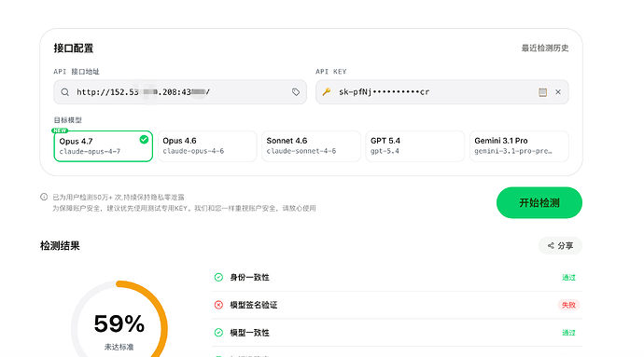Select the Opus 4.6 target model
Screen dimensions: 644x357
(207, 146)
